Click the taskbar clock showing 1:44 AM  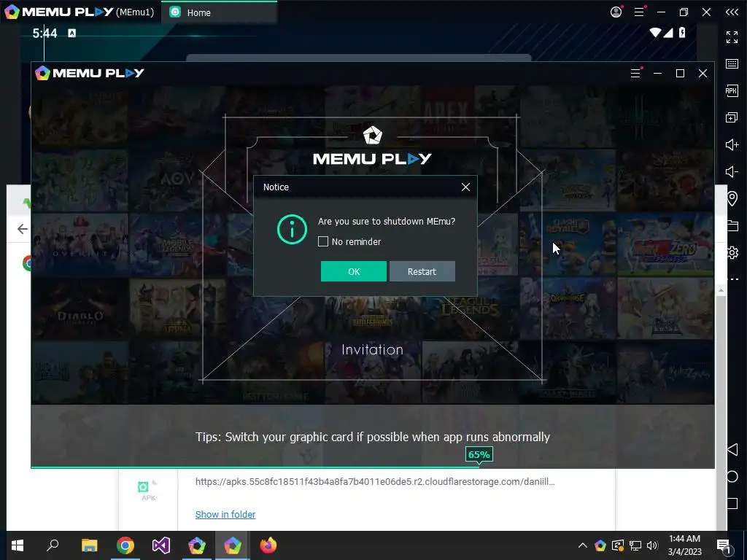tap(684, 545)
